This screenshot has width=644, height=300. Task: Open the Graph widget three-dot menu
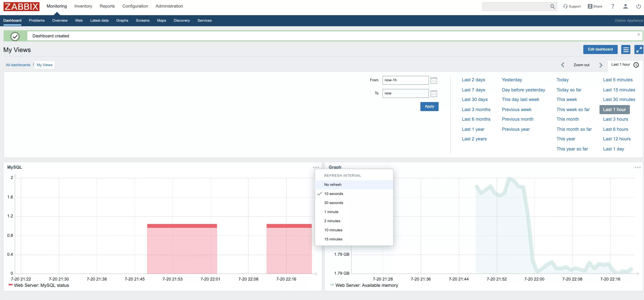(x=637, y=167)
